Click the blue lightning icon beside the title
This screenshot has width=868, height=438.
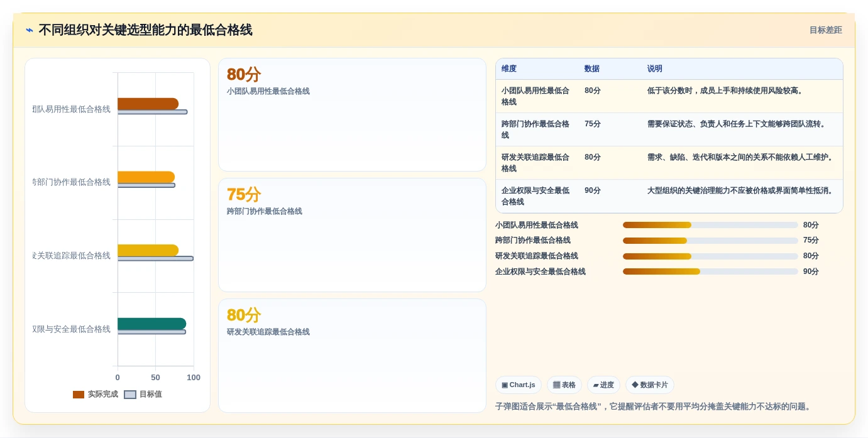pyautogui.click(x=30, y=30)
